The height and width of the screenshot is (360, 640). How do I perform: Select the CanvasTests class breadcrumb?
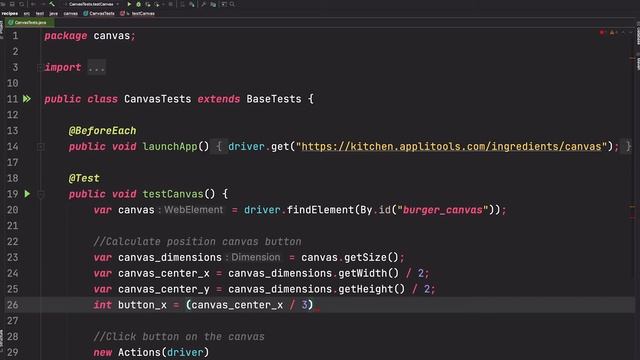(x=99, y=13)
